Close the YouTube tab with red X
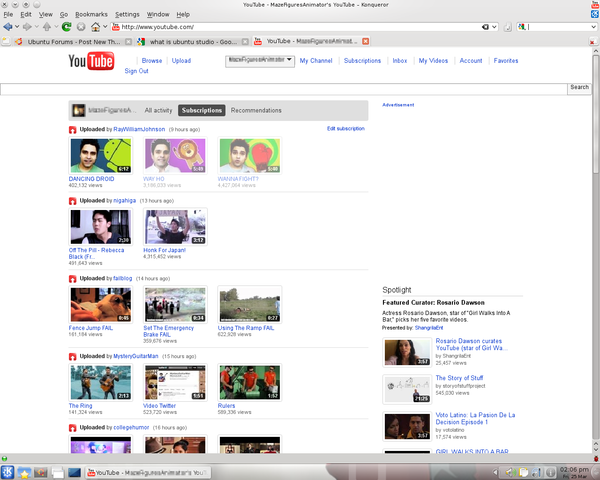Viewport: 600px width, 480px height. pyautogui.click(x=366, y=41)
